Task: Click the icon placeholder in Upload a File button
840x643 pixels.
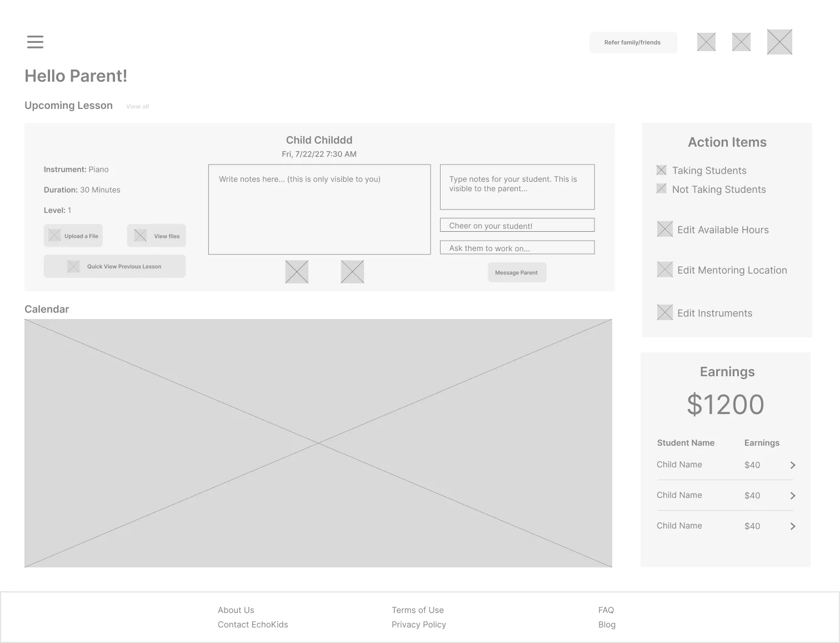Action: coord(54,236)
